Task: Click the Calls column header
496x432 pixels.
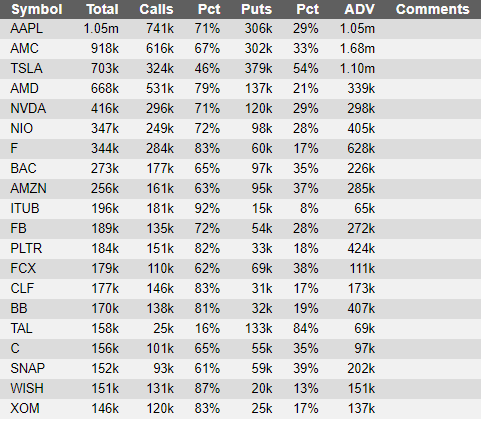Action: (156, 9)
